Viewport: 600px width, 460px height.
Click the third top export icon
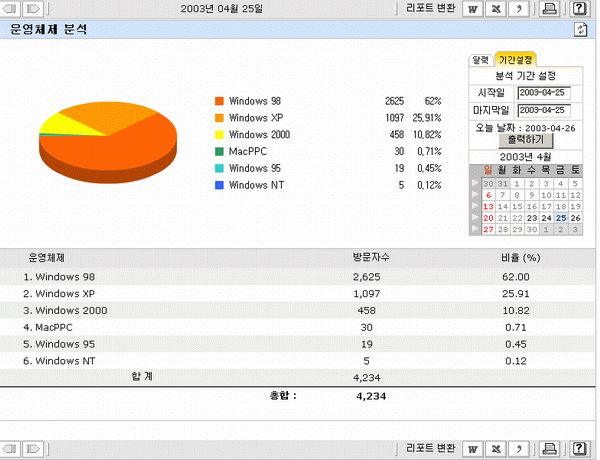pyautogui.click(x=519, y=9)
